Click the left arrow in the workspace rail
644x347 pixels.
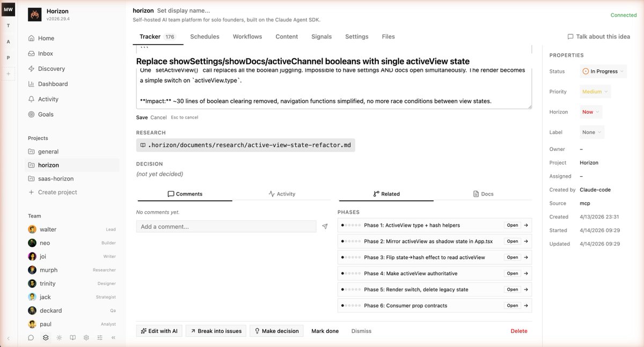click(x=8, y=338)
